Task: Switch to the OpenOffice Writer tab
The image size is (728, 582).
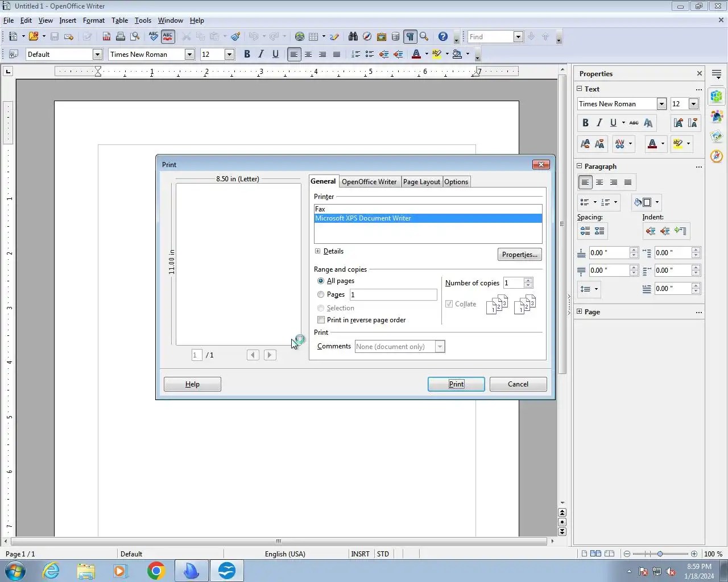Action: point(369,182)
